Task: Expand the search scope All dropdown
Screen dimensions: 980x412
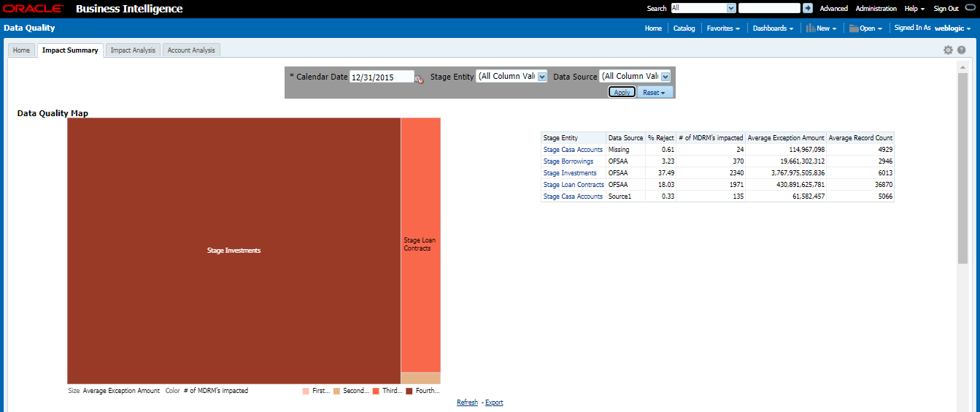Action: 731,8
